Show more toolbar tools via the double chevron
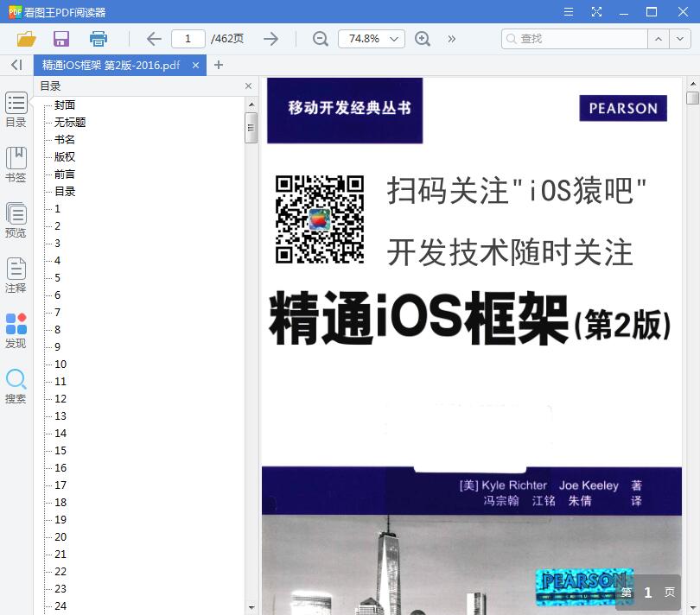The image size is (700, 615). pos(452,39)
